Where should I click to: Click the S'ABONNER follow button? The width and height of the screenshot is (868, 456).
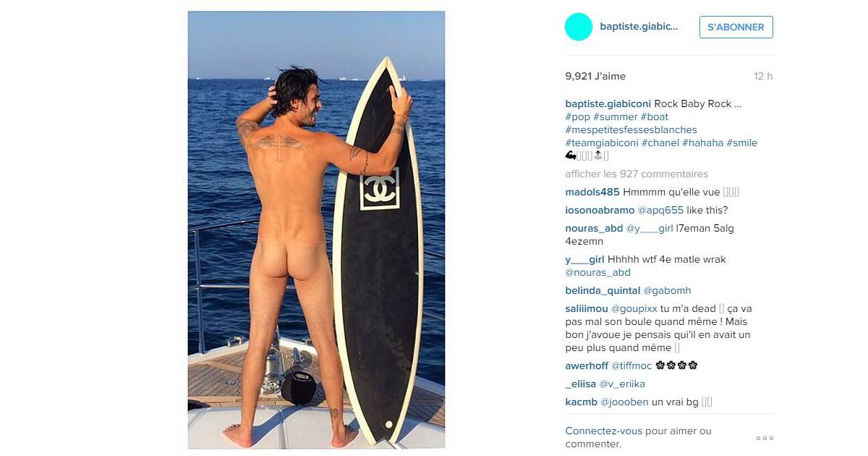pyautogui.click(x=736, y=27)
